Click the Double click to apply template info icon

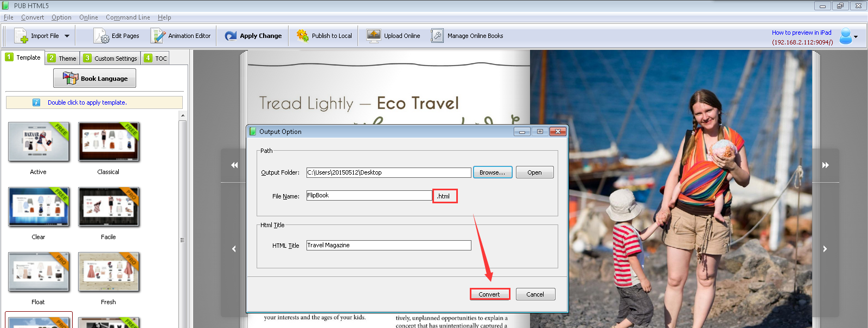tap(36, 102)
